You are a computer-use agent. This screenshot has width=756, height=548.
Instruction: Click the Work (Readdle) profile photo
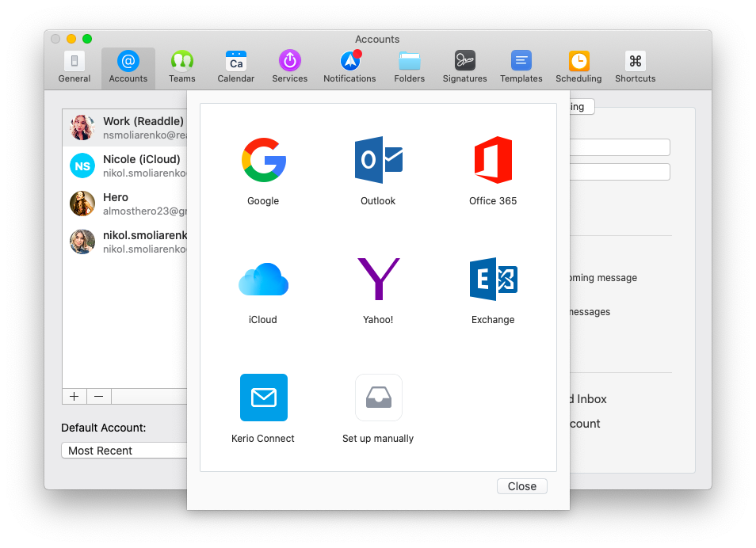point(82,127)
